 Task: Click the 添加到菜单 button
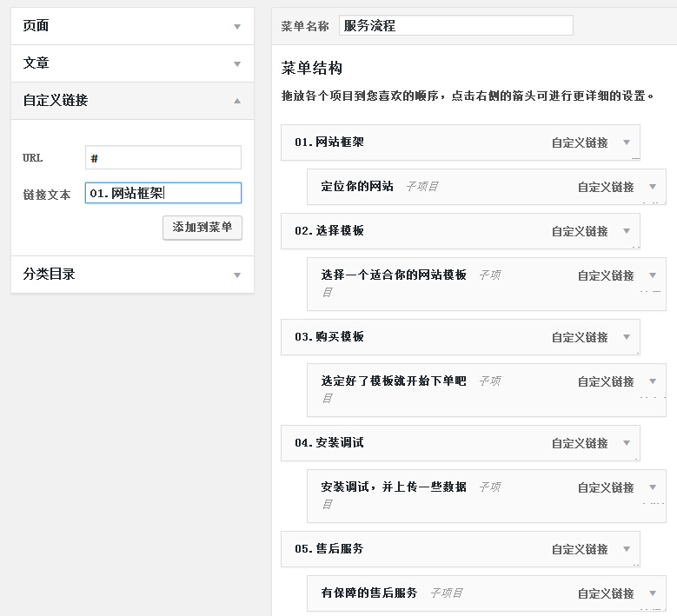click(x=202, y=227)
